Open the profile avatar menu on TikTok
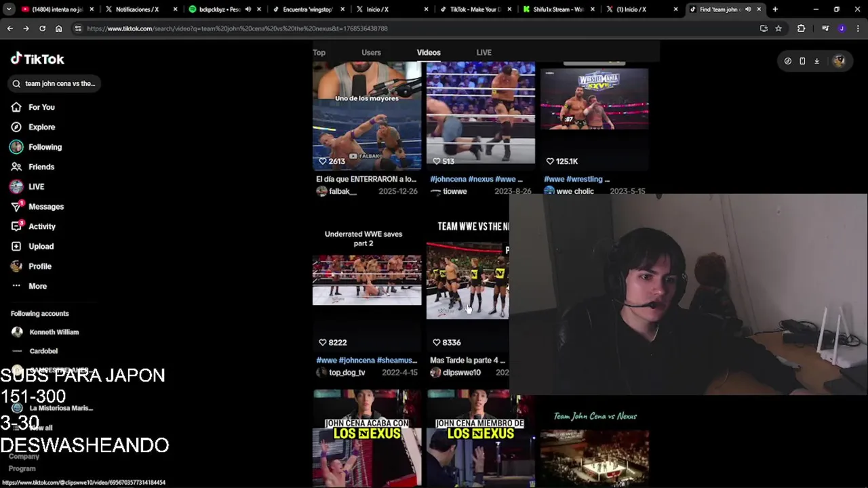This screenshot has height=488, width=868. pos(839,61)
